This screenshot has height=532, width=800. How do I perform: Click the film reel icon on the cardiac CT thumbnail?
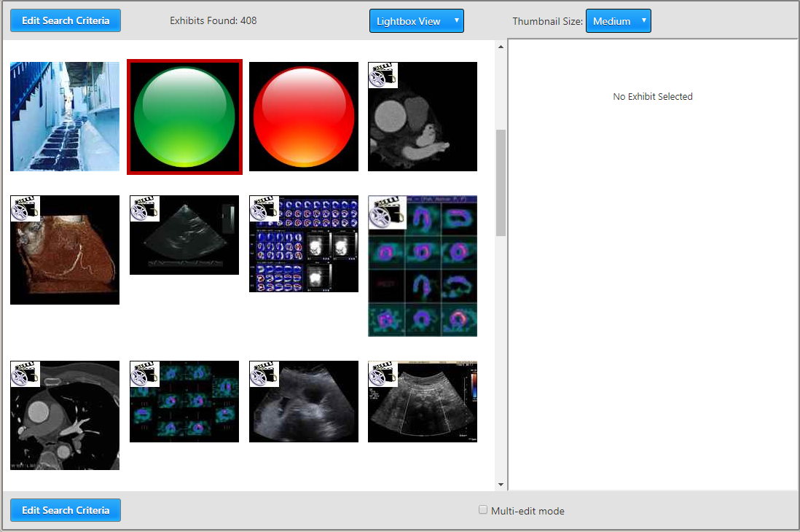[383, 75]
